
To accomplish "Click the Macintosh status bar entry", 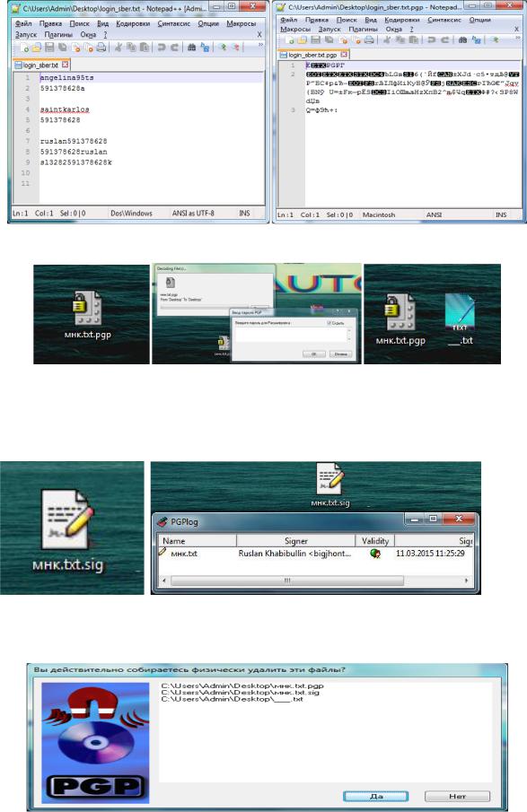I will click(x=379, y=214).
